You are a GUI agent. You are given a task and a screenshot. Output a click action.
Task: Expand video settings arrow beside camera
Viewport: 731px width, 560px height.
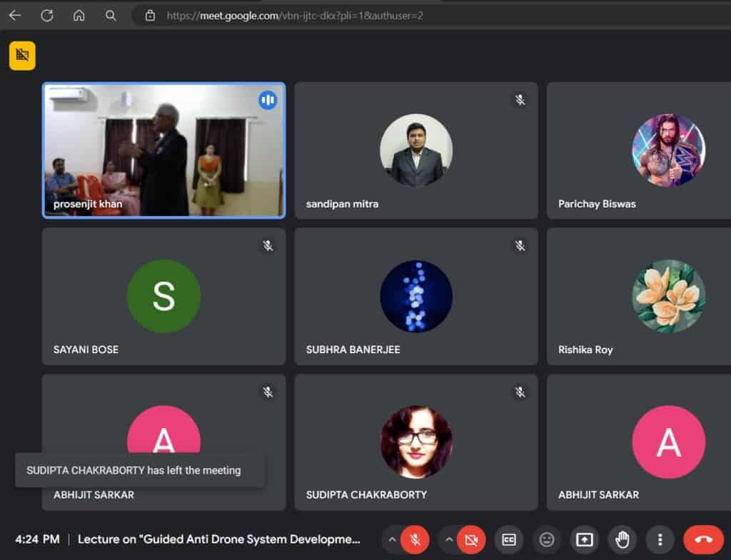[x=448, y=539]
